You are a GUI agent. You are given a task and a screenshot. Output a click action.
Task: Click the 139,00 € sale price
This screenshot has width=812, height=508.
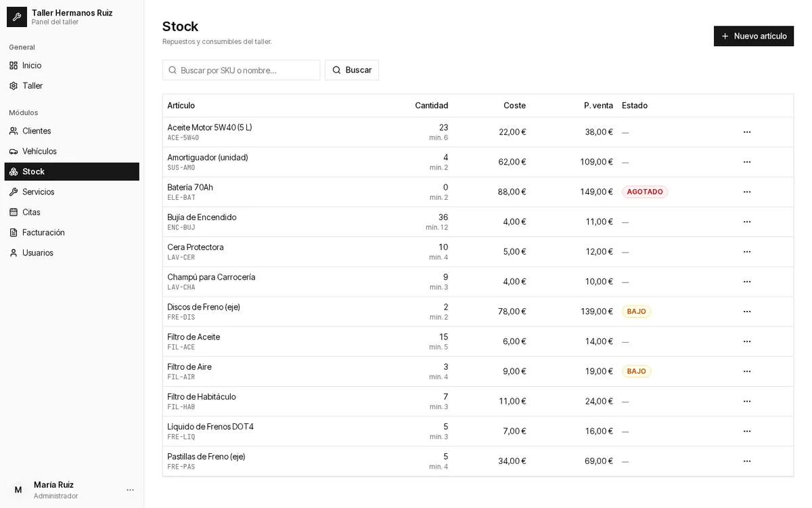tap(596, 312)
